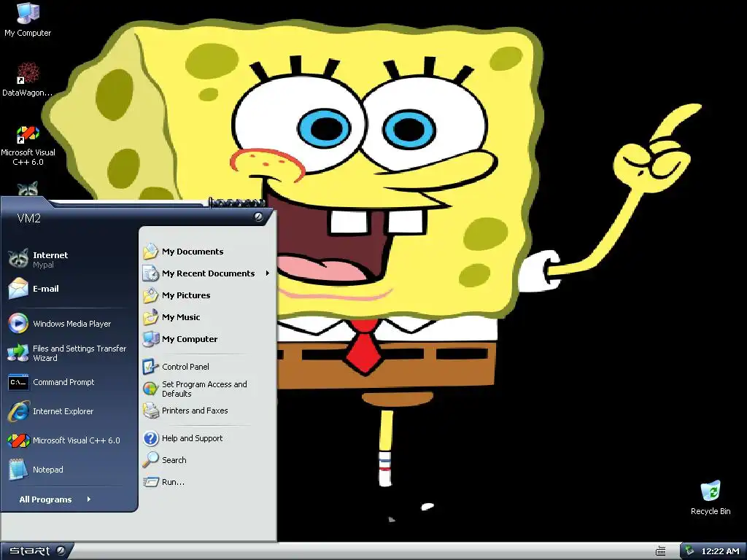
Task: Click the raccoon desktop icon behind Start menu
Action: coord(28,190)
